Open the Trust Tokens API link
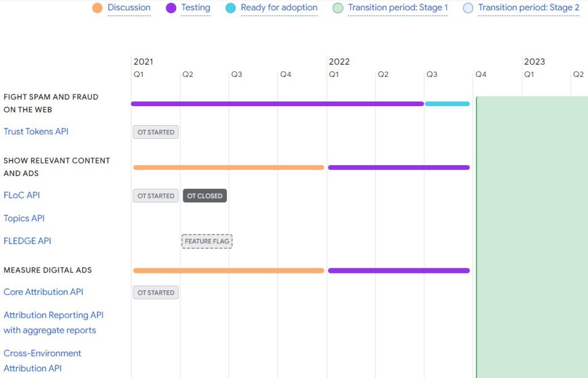The image size is (588, 378). 36,131
